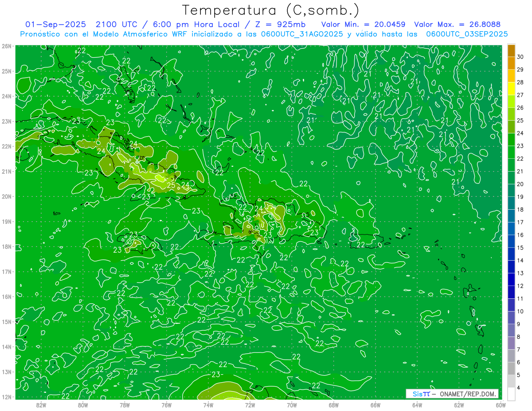Screen dimensions: 532x411
Task: Click the purple color band between 7 and 8
Action: coord(511,343)
